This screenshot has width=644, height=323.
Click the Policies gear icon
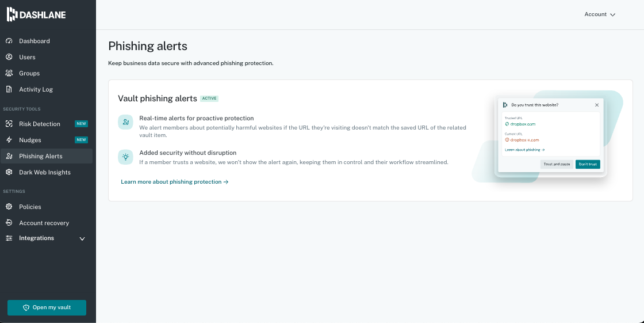[9, 207]
